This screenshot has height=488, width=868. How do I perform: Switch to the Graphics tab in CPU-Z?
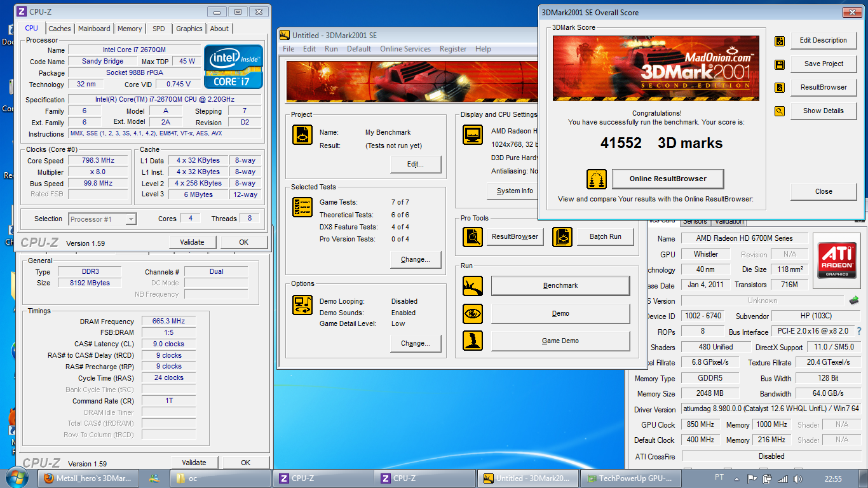[189, 29]
